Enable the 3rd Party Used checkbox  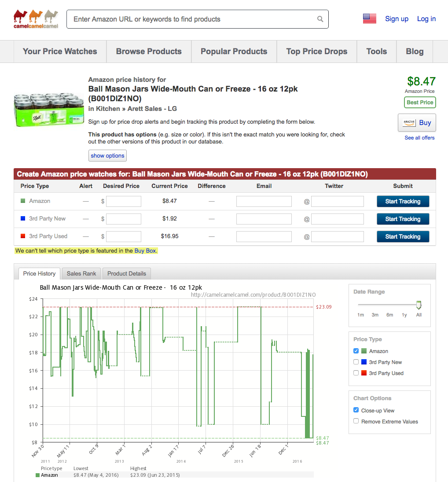click(x=356, y=373)
